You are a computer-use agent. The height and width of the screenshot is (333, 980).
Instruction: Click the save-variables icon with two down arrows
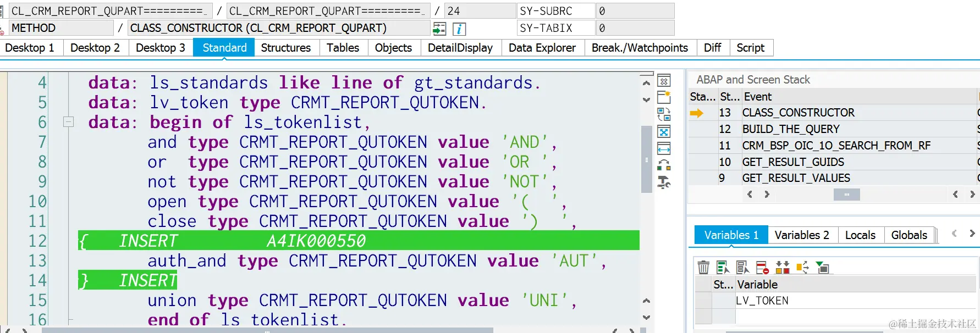tap(782, 268)
